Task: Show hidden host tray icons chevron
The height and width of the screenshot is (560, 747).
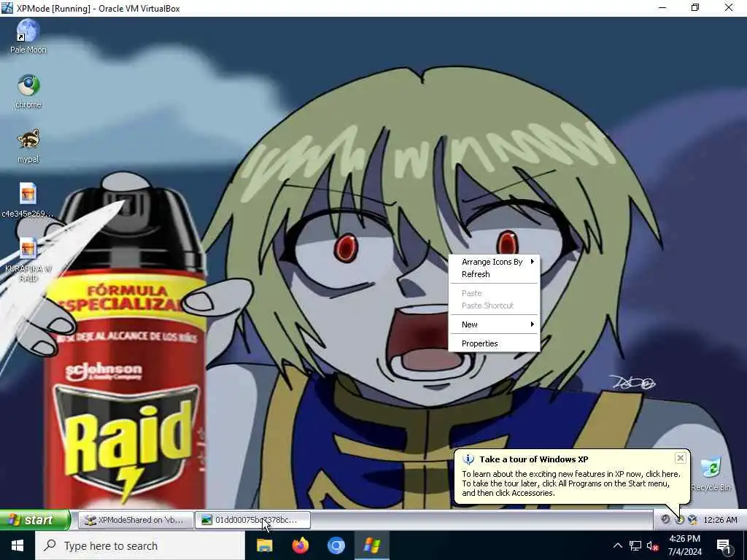Action: tap(617, 545)
